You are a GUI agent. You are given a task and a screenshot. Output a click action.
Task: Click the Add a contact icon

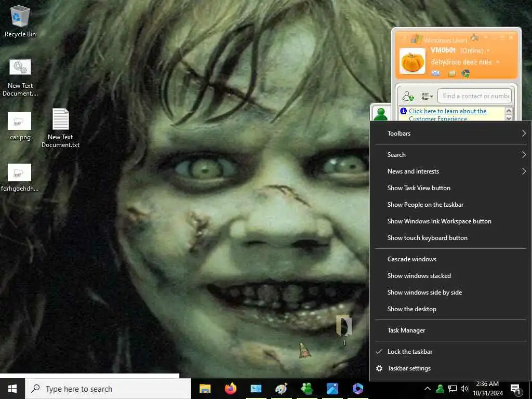click(x=408, y=96)
